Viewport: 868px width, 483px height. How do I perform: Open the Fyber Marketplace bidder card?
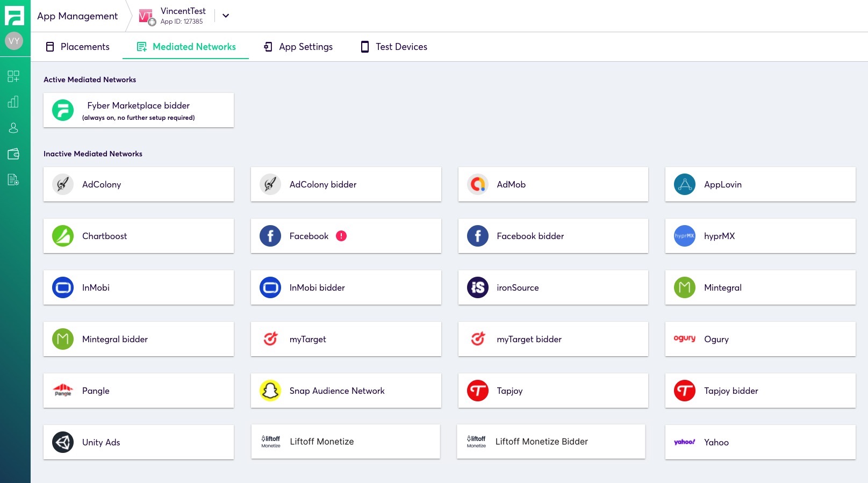click(x=139, y=110)
